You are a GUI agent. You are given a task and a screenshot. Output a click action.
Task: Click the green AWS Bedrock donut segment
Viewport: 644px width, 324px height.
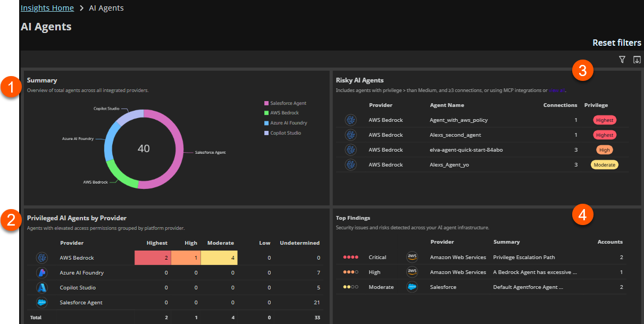click(121, 177)
